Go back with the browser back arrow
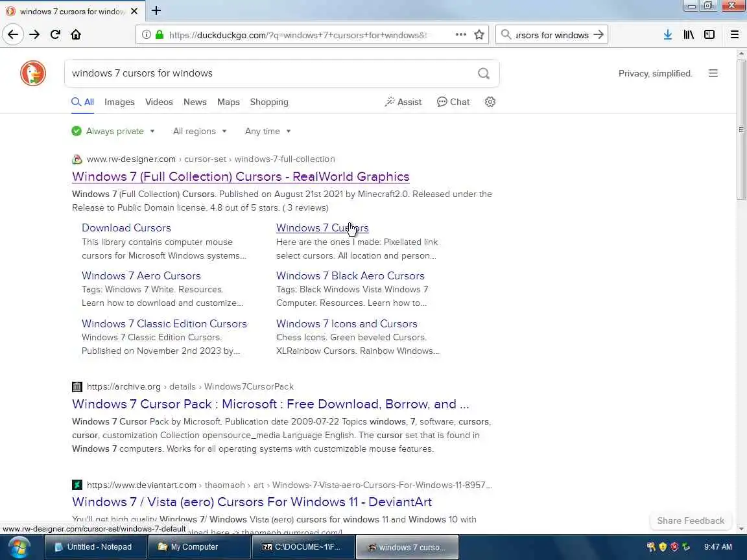The image size is (747, 560). coord(13,34)
